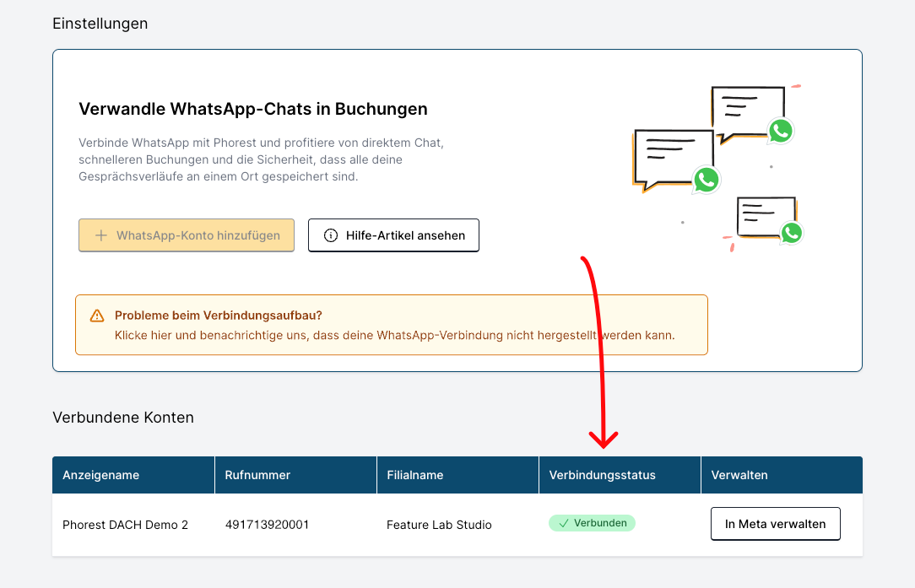This screenshot has width=915, height=588.
Task: Select the Anzeigename column header
Action: [x=100, y=475]
